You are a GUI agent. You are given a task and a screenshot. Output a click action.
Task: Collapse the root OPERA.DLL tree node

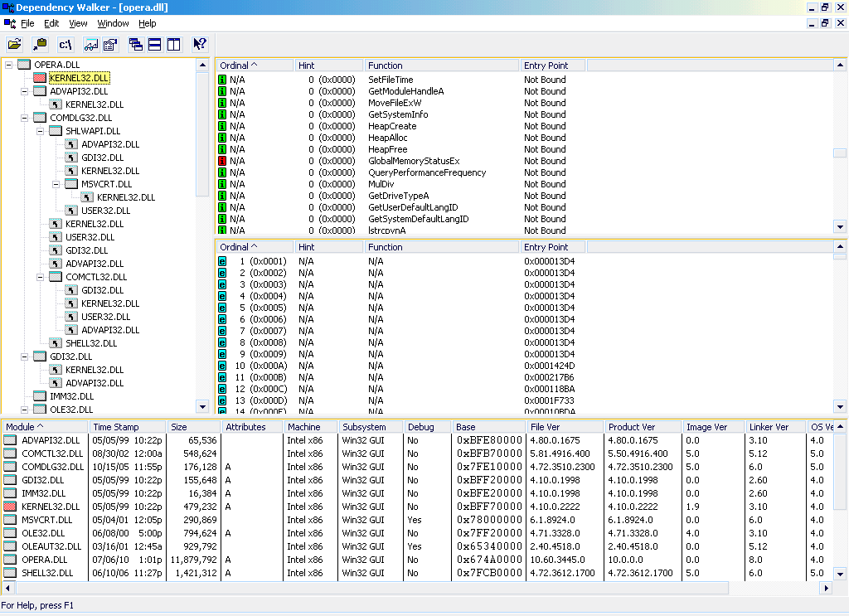click(8, 65)
